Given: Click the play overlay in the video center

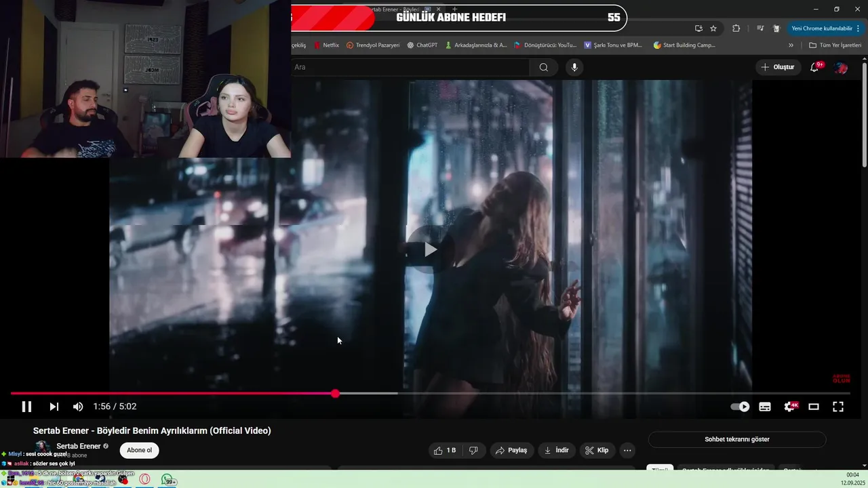Looking at the screenshot, I should (x=431, y=249).
